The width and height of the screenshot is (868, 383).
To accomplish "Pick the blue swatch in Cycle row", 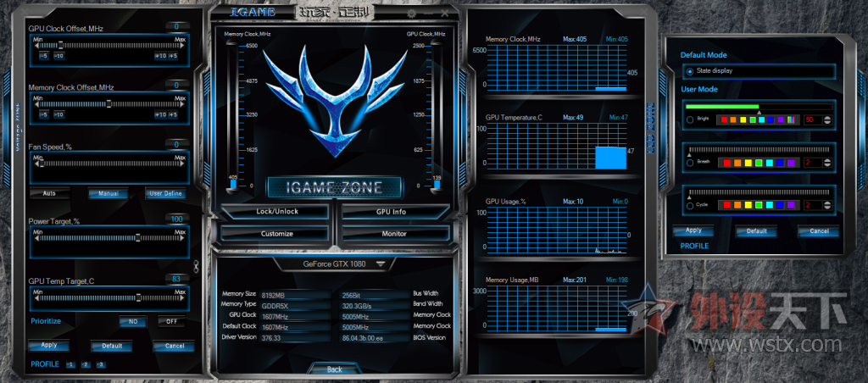I will [780, 205].
